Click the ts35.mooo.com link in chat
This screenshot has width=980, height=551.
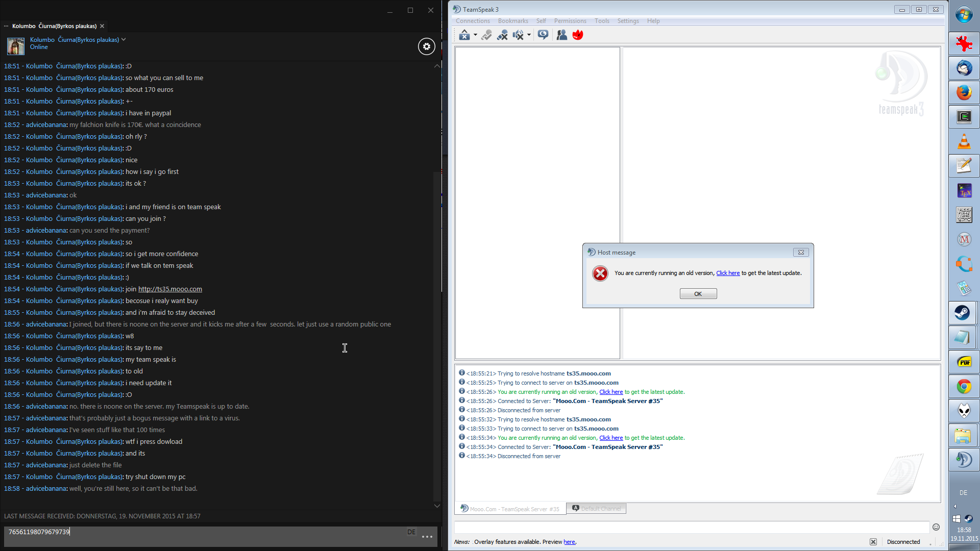170,289
